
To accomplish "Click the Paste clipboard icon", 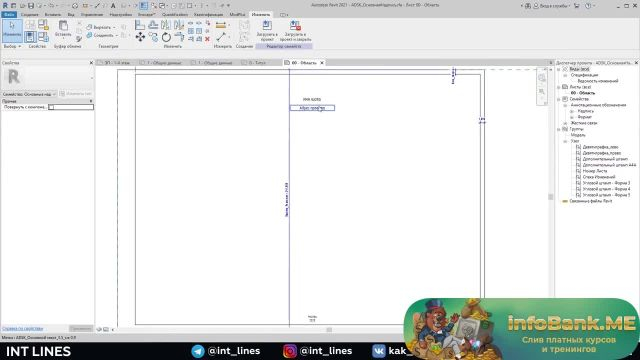I will [x=63, y=29].
